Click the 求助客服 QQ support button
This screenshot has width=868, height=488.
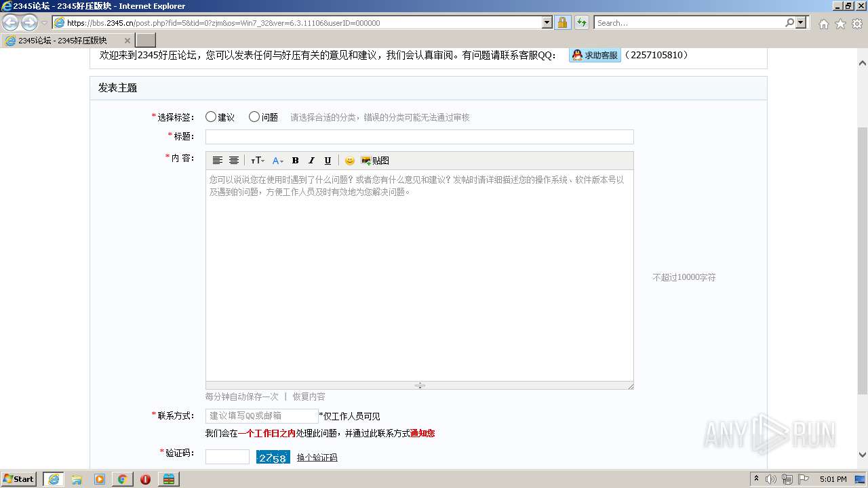click(x=595, y=55)
